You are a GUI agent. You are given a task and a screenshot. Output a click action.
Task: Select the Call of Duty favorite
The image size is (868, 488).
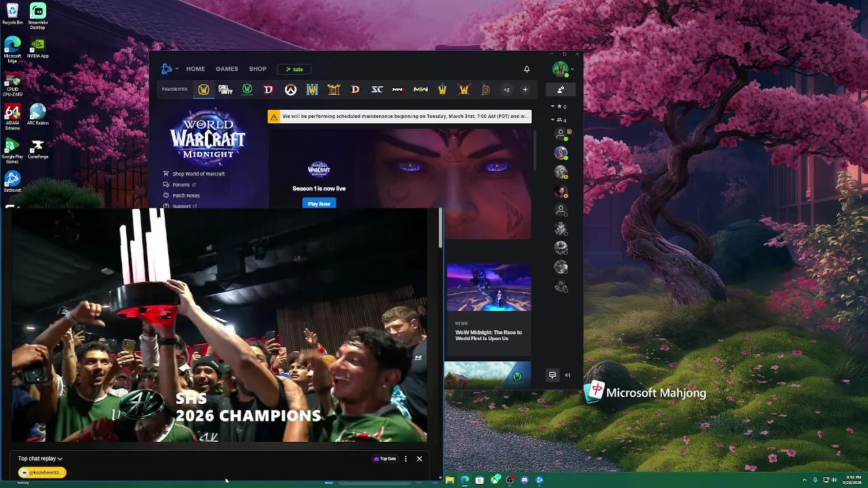pyautogui.click(x=225, y=89)
